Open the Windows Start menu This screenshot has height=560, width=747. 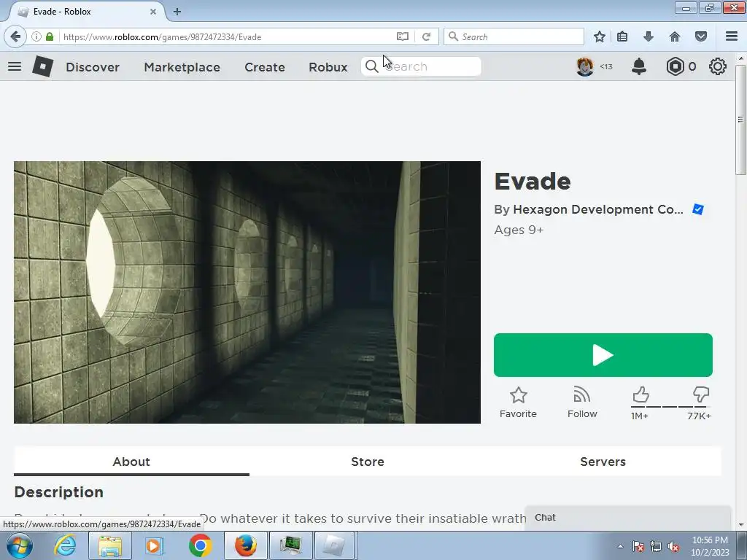[19, 545]
